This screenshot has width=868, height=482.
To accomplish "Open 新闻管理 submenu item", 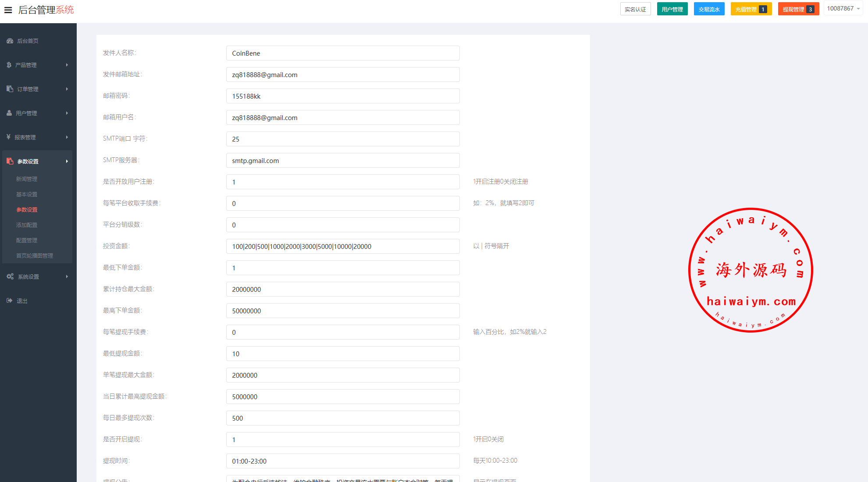I will 27,179.
